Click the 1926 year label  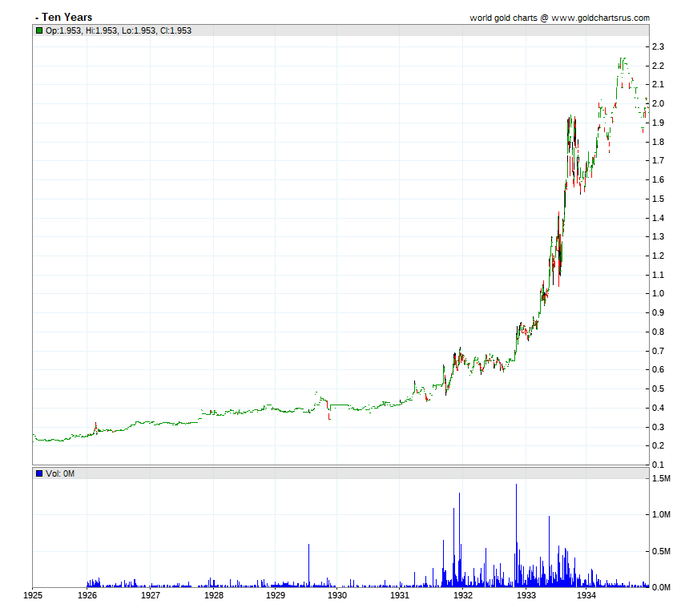click(x=87, y=595)
